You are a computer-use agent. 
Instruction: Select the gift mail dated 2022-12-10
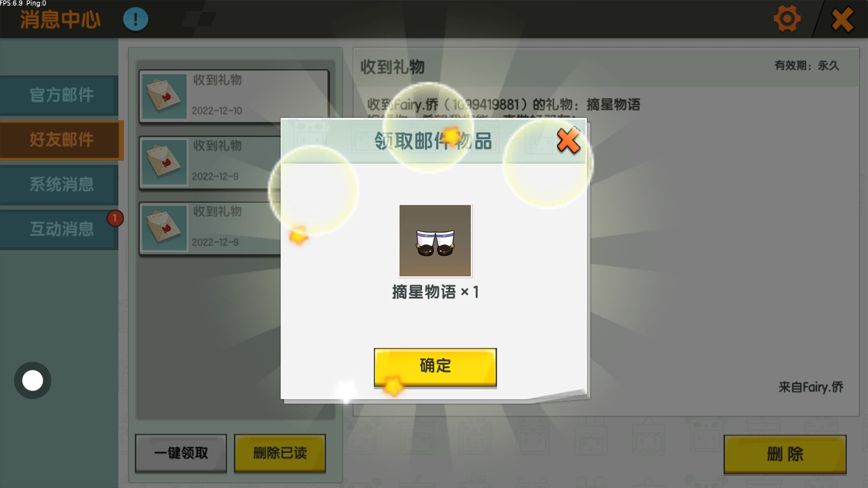click(x=234, y=96)
